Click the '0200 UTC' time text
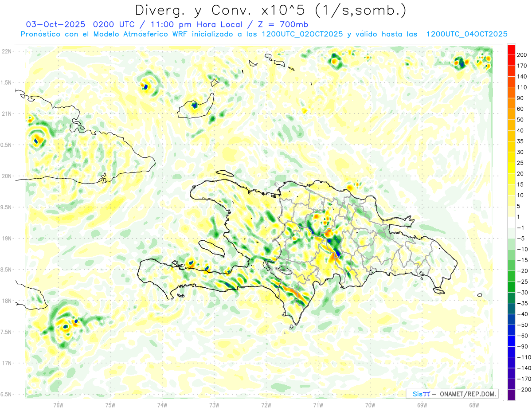This screenshot has height=411, width=532. (x=114, y=24)
